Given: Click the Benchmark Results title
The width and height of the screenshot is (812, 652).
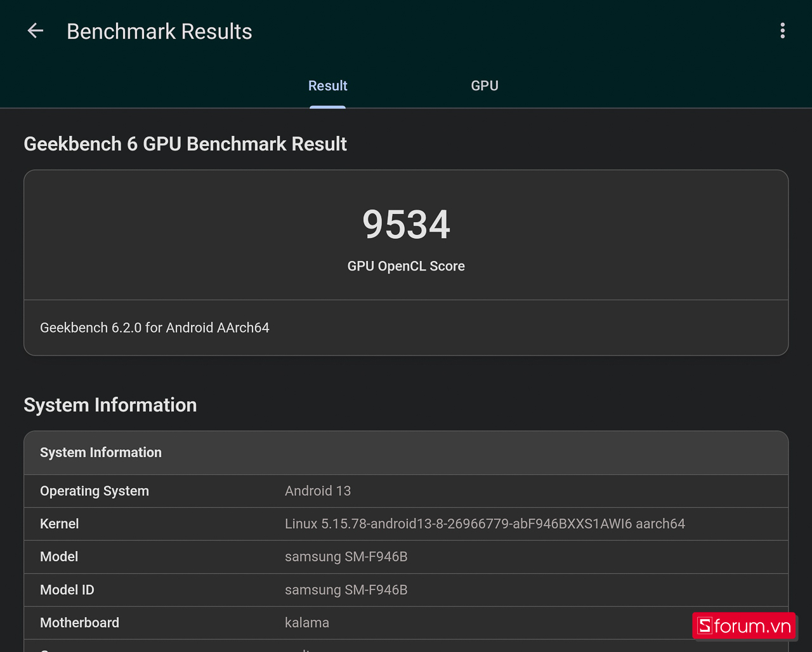Looking at the screenshot, I should click(159, 32).
